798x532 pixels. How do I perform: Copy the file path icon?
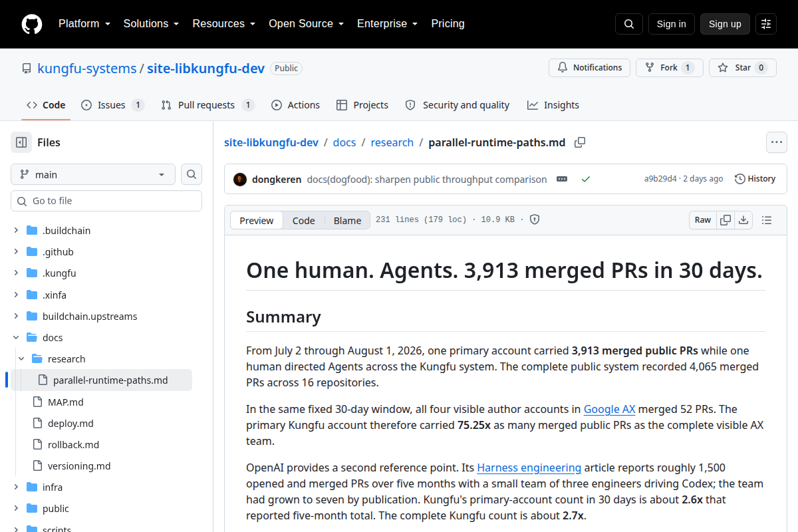(580, 142)
